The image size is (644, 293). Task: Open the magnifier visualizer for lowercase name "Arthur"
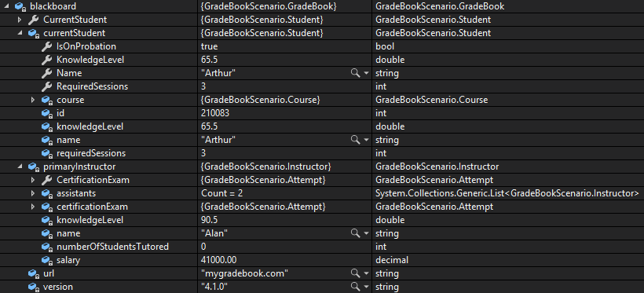[x=355, y=140]
